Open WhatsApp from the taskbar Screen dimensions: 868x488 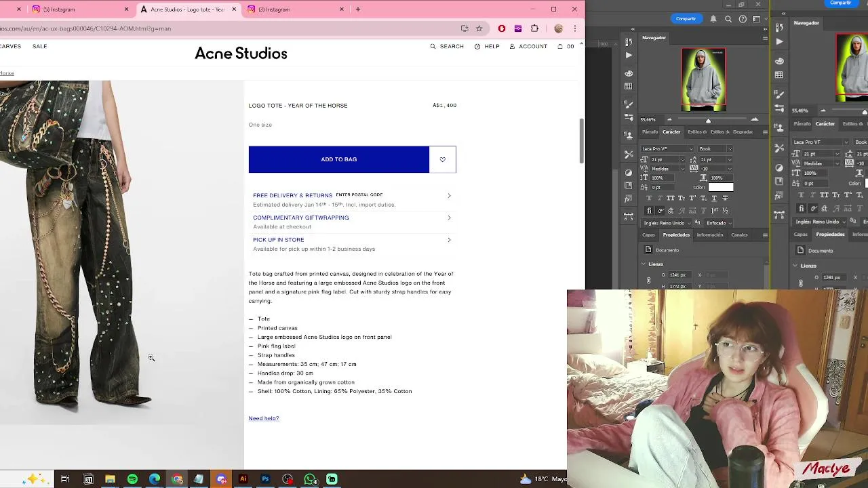point(310,479)
